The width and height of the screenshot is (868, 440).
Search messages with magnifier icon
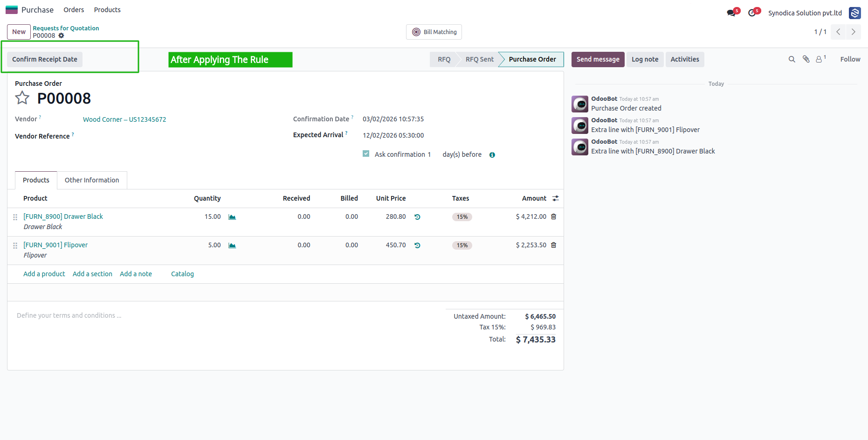[792, 59]
